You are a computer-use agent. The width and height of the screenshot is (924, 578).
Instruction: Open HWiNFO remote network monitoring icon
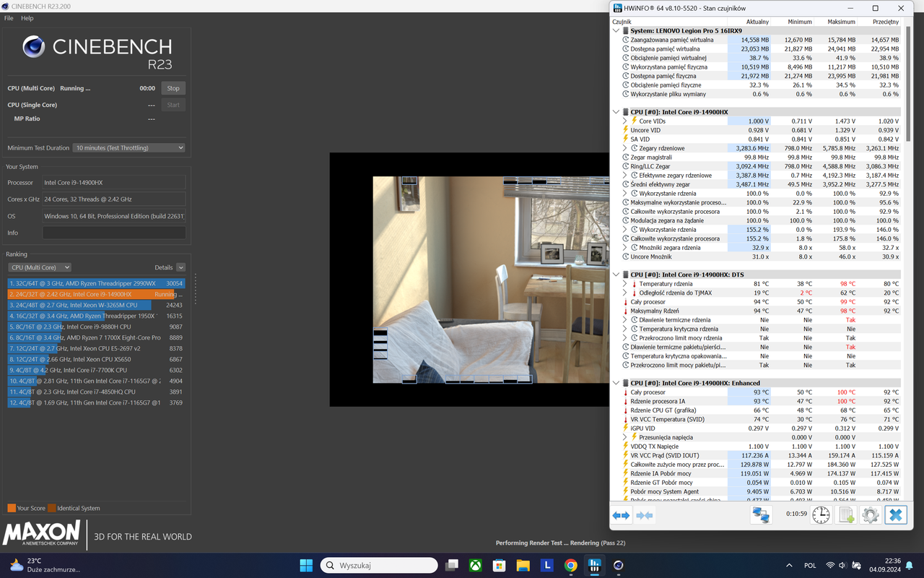(x=761, y=514)
